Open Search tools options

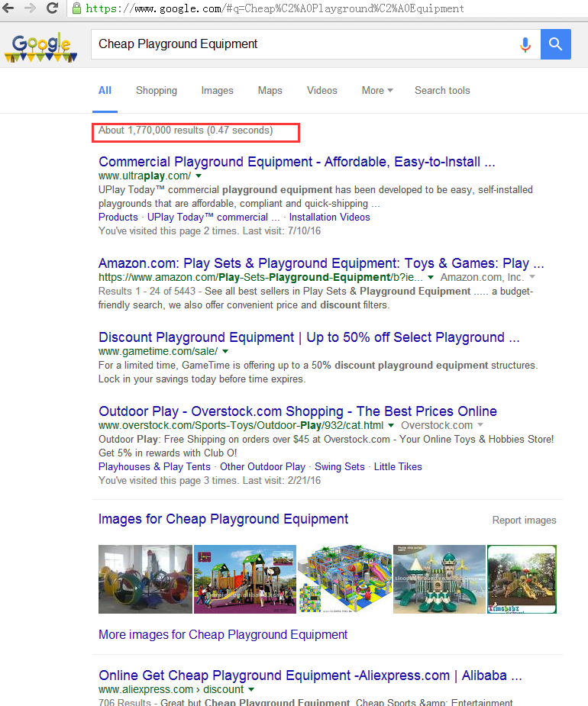click(442, 90)
